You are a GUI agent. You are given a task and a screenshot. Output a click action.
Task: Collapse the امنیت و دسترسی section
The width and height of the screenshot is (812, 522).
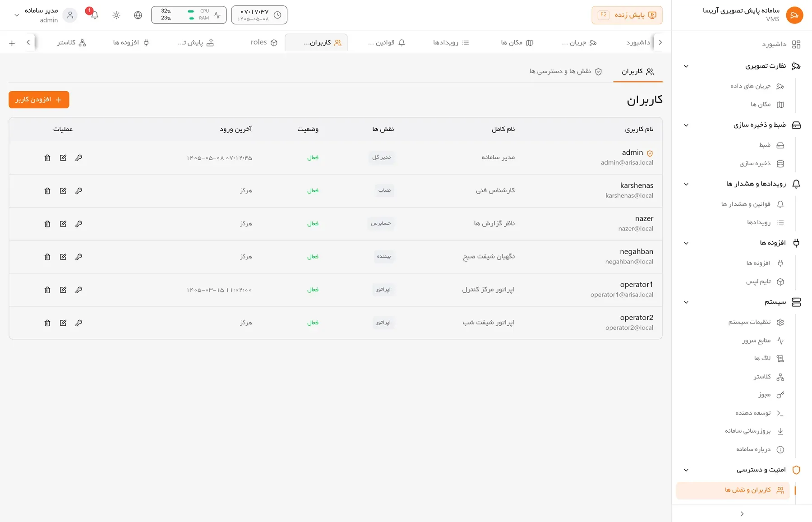[x=686, y=470]
